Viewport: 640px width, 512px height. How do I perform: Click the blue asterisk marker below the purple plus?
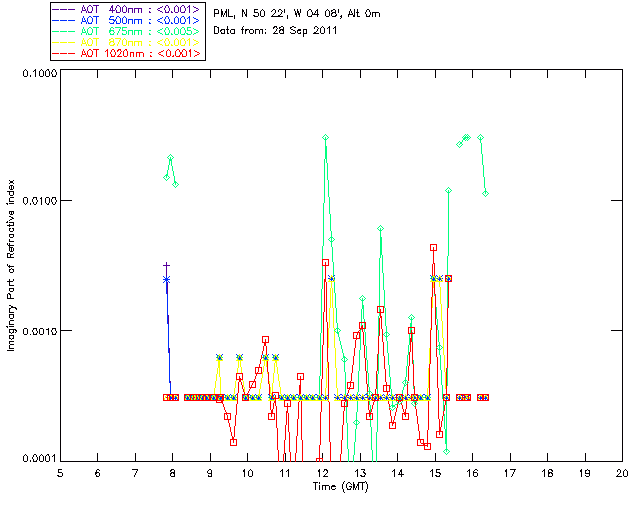tap(166, 280)
